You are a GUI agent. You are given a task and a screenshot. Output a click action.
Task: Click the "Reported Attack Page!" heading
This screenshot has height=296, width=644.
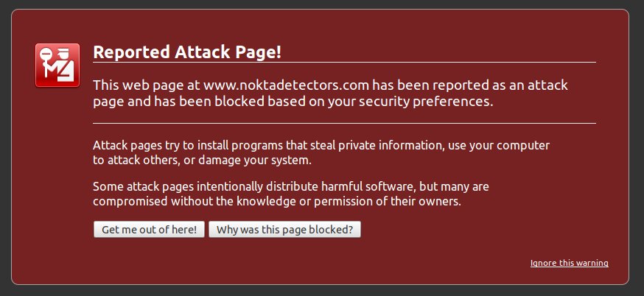tap(187, 52)
